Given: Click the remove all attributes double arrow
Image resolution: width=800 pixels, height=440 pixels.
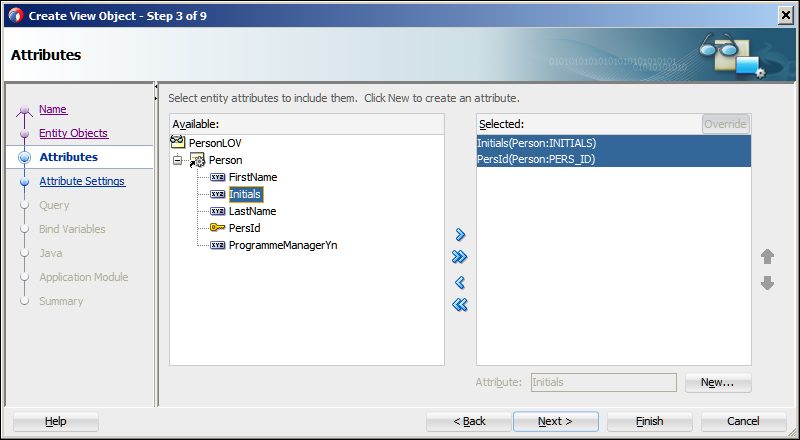Looking at the screenshot, I should [x=460, y=305].
